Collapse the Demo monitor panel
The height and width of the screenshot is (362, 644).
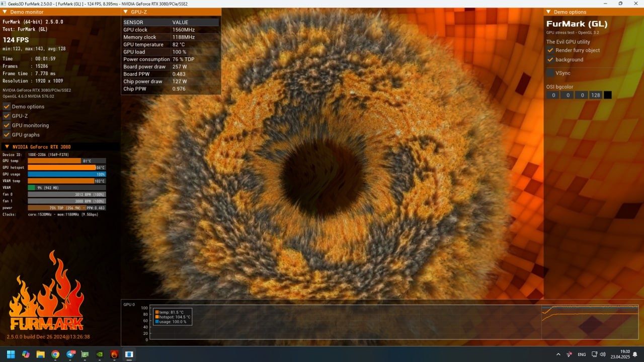pyautogui.click(x=5, y=12)
